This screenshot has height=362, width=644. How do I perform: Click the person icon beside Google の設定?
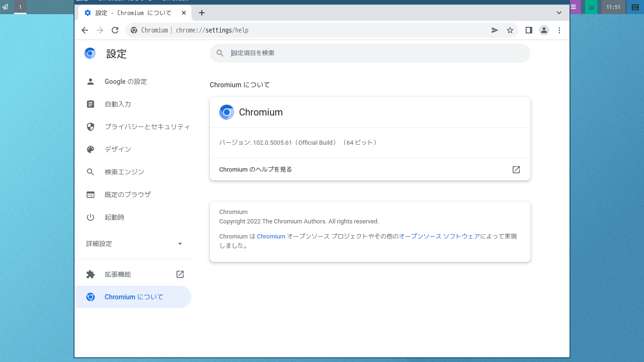click(x=91, y=82)
